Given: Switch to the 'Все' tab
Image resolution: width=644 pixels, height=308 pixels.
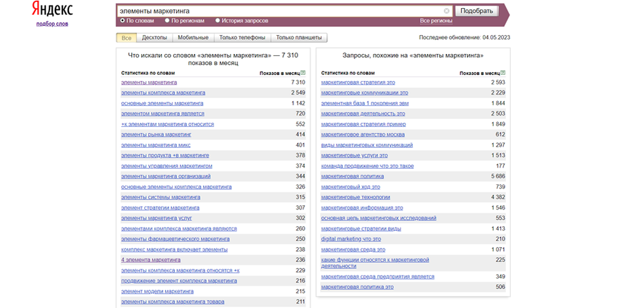Looking at the screenshot, I should pyautogui.click(x=127, y=38).
